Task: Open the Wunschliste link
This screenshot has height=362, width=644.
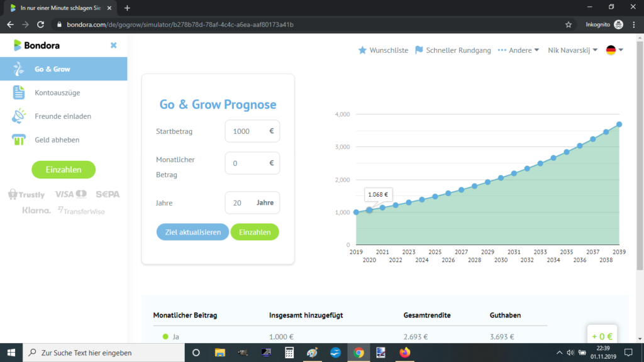Action: 383,50
